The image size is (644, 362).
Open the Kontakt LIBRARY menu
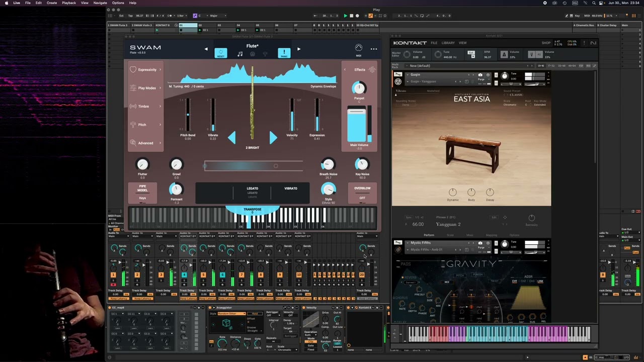(448, 43)
